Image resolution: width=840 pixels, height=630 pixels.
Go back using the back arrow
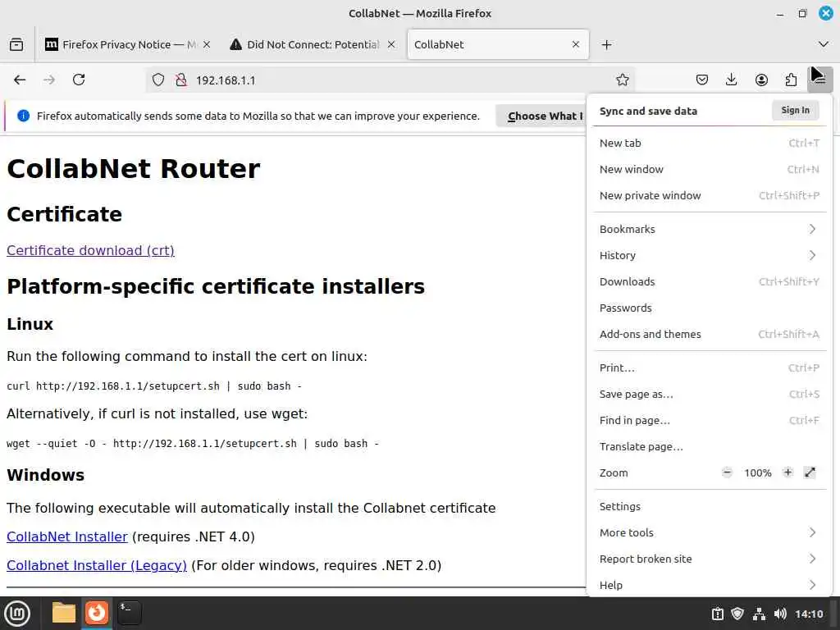[20, 80]
